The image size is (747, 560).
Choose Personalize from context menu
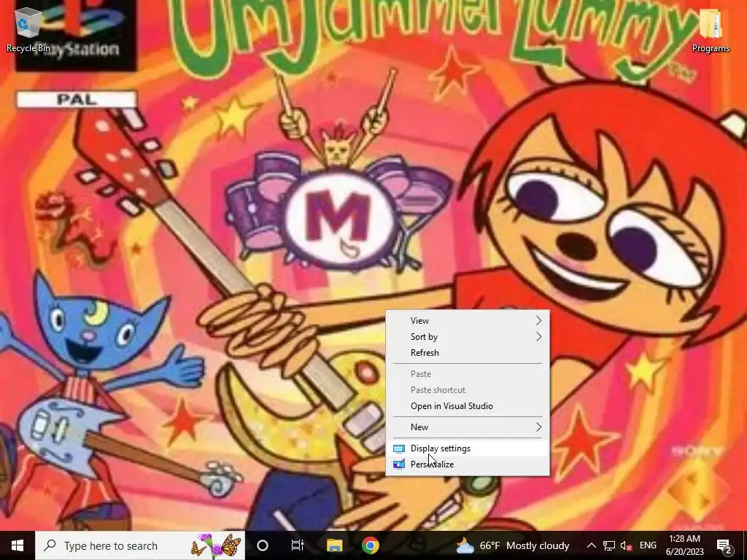(468, 464)
